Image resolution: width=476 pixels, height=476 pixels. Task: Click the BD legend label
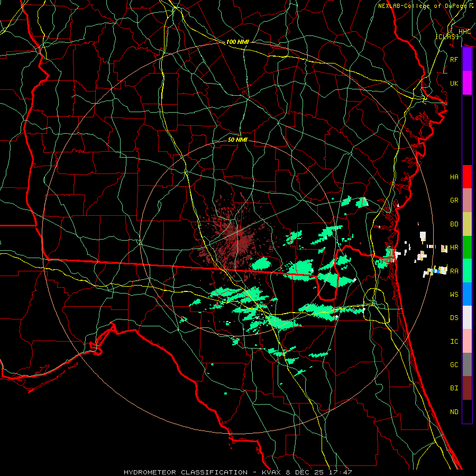(x=454, y=224)
